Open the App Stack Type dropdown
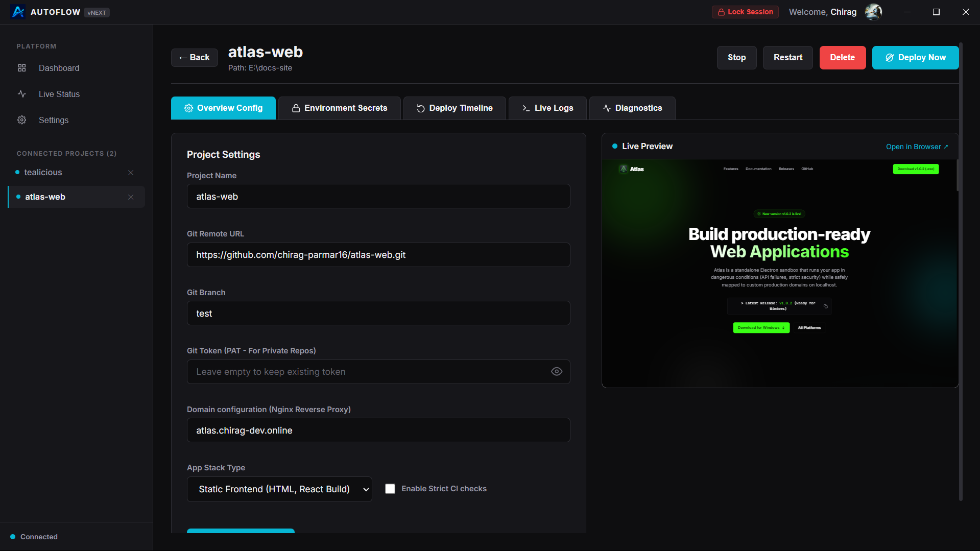This screenshot has width=980, height=551. [279, 489]
